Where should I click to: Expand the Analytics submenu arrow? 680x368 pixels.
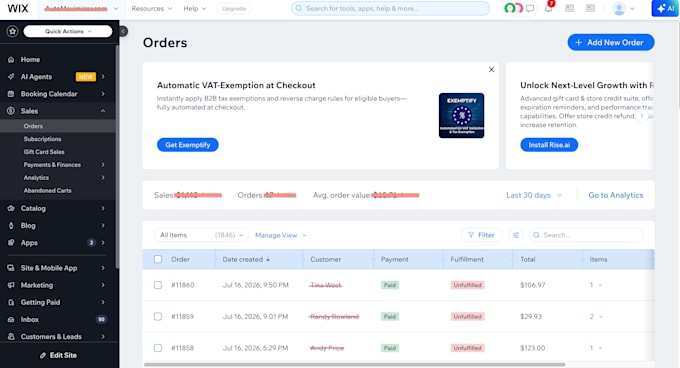click(x=103, y=178)
